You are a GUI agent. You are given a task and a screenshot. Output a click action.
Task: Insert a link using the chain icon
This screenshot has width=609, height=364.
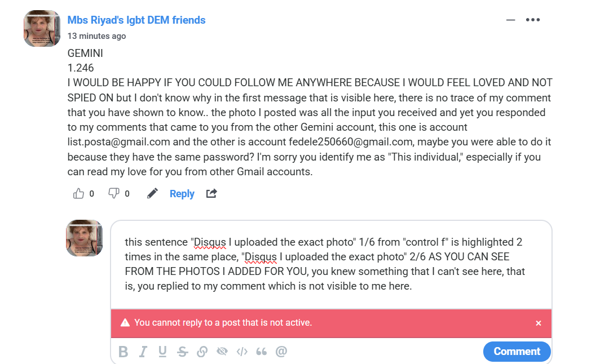[x=202, y=352]
